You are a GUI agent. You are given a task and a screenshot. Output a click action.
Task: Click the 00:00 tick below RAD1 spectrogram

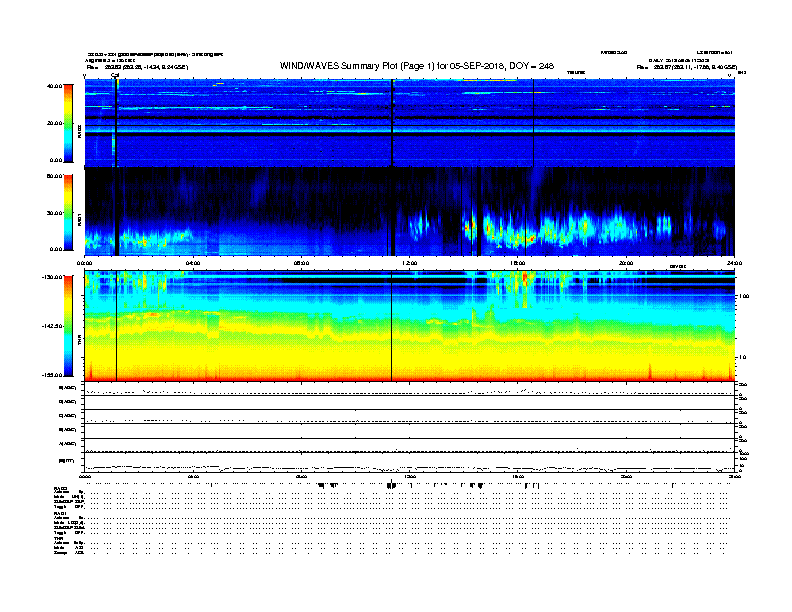(84, 263)
